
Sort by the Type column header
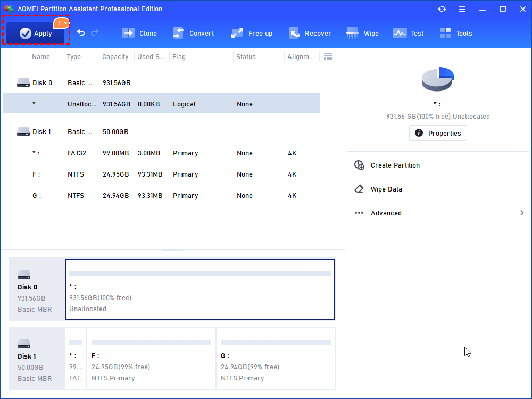click(x=73, y=57)
